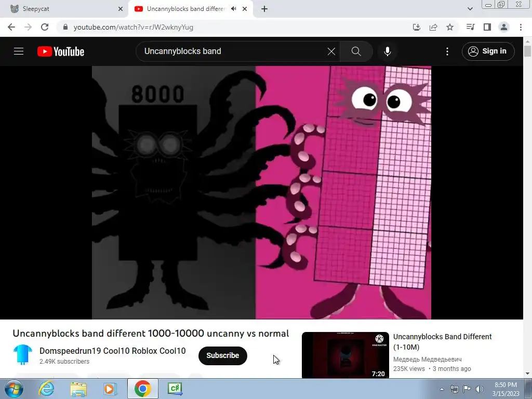Open recommended video thumbnail showing 7:20

click(x=345, y=355)
